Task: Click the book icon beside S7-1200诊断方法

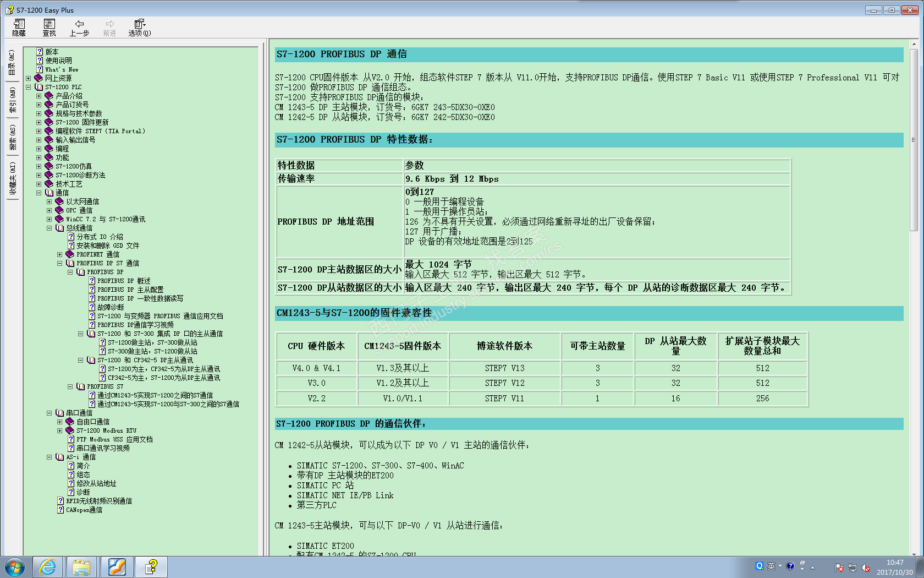Action: click(49, 175)
